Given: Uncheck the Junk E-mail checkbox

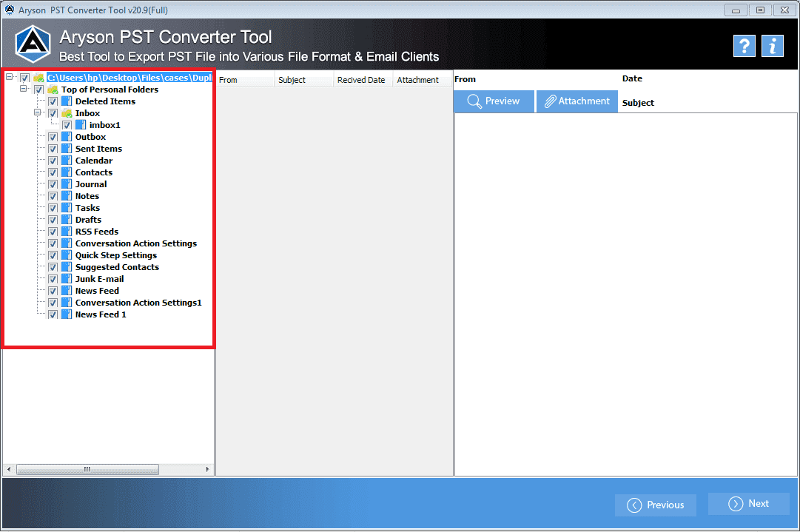Looking at the screenshot, I should [x=53, y=279].
